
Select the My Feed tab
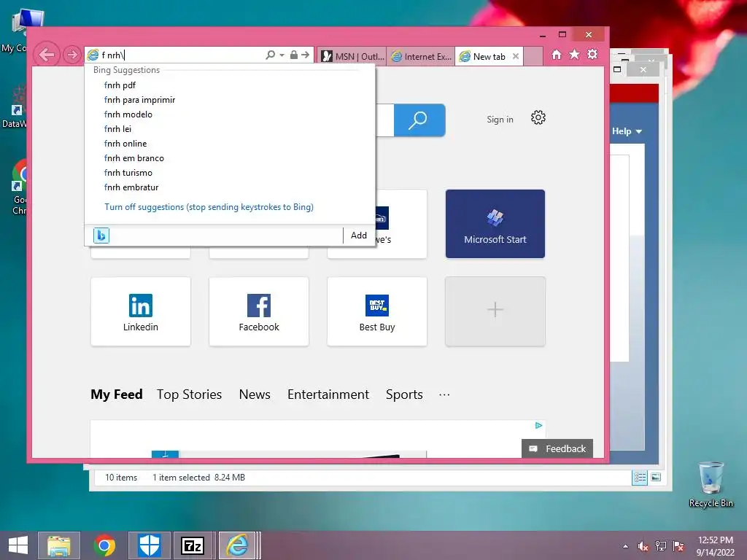point(117,394)
